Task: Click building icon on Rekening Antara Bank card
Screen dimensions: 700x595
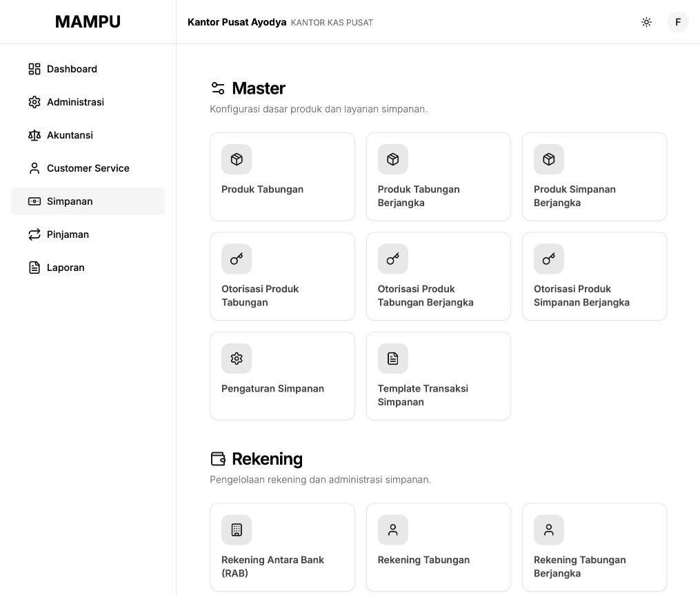Action: pos(237,530)
